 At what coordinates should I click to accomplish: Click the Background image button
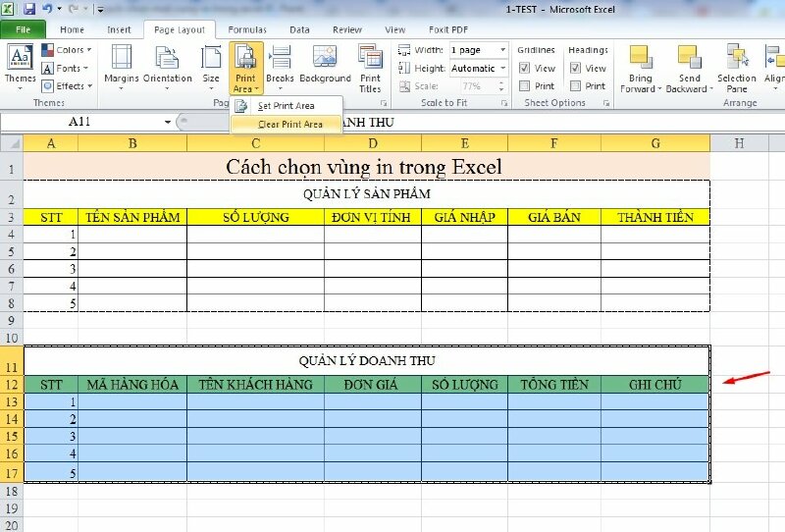click(x=325, y=64)
